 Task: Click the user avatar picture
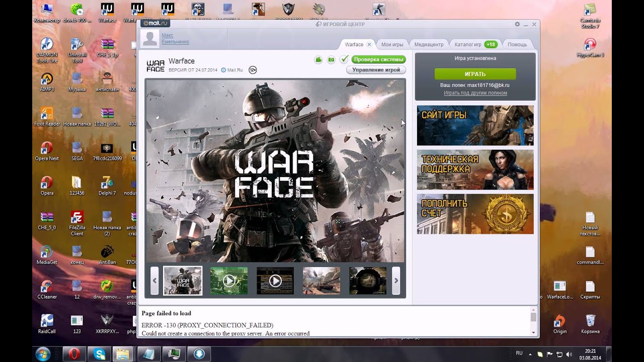point(149,38)
